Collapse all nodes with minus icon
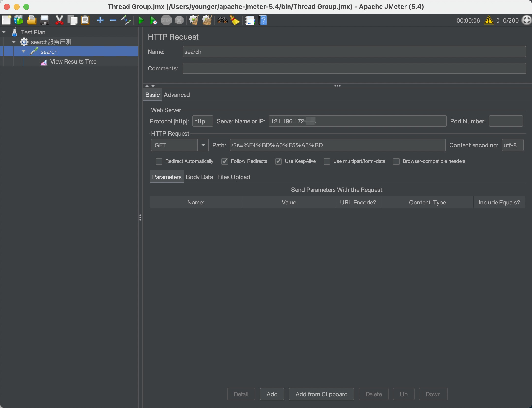532x408 pixels. click(x=113, y=20)
